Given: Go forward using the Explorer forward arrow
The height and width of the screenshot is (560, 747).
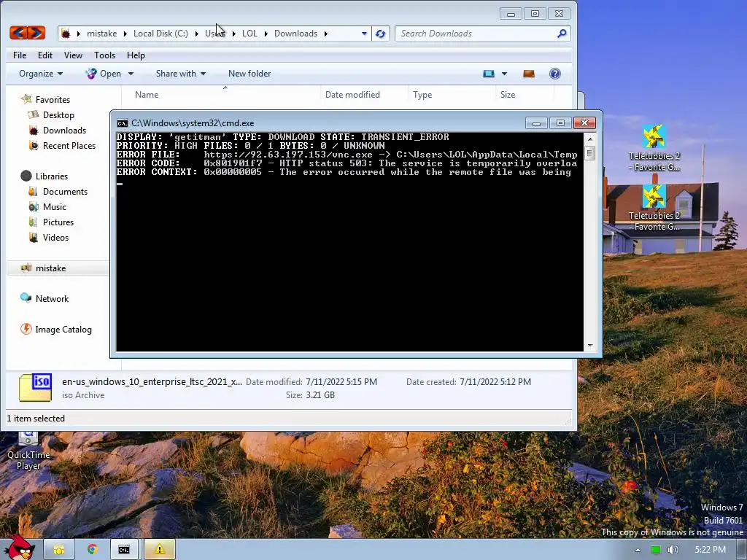Looking at the screenshot, I should pyautogui.click(x=36, y=33).
